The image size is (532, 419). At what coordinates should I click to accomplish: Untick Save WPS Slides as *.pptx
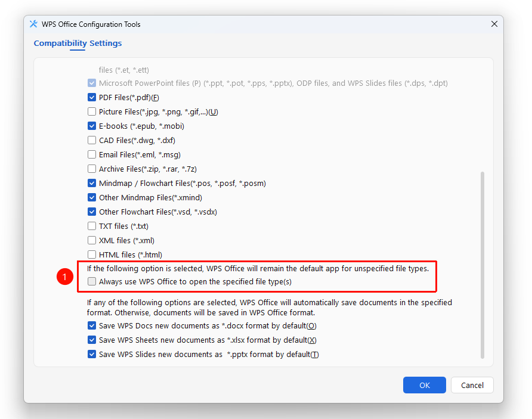92,354
